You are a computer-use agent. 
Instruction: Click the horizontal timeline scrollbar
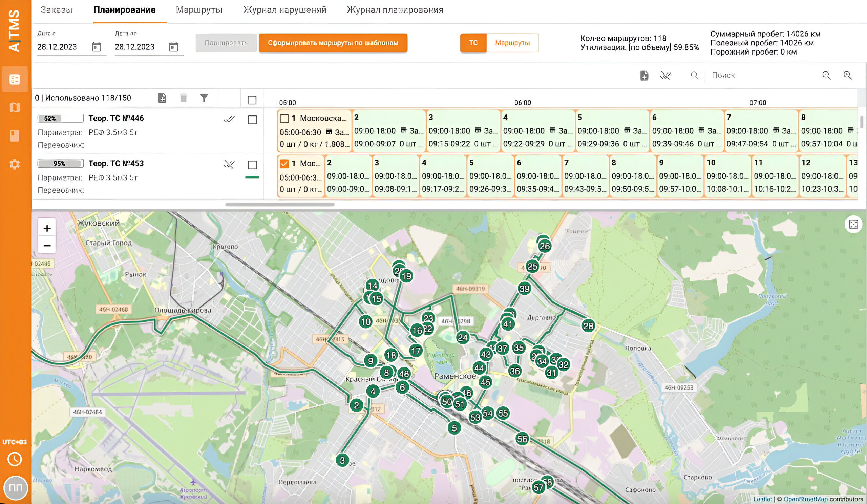(280, 204)
